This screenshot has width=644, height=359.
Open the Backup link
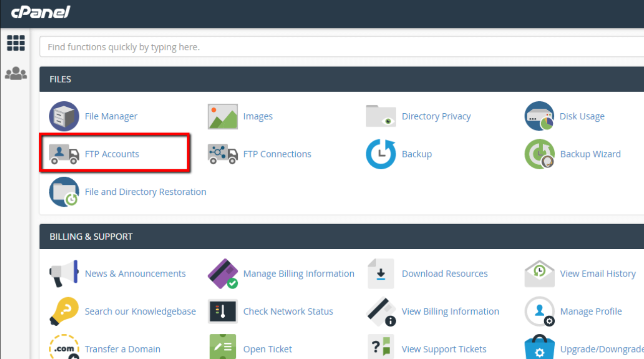[x=417, y=154]
